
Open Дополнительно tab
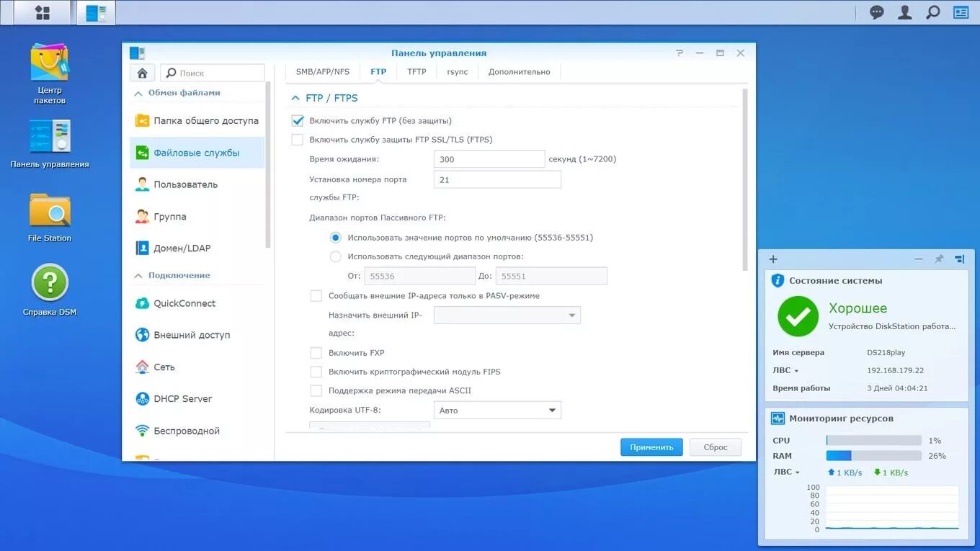click(x=519, y=72)
